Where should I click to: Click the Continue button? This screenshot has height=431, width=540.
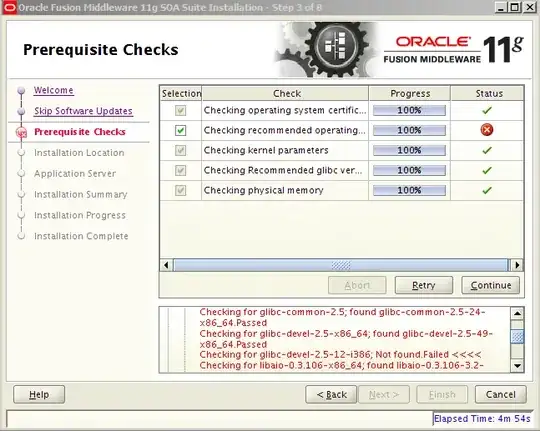click(x=490, y=285)
